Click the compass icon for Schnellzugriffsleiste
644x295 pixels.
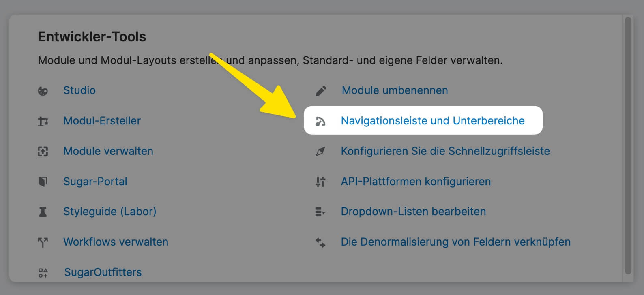320,152
